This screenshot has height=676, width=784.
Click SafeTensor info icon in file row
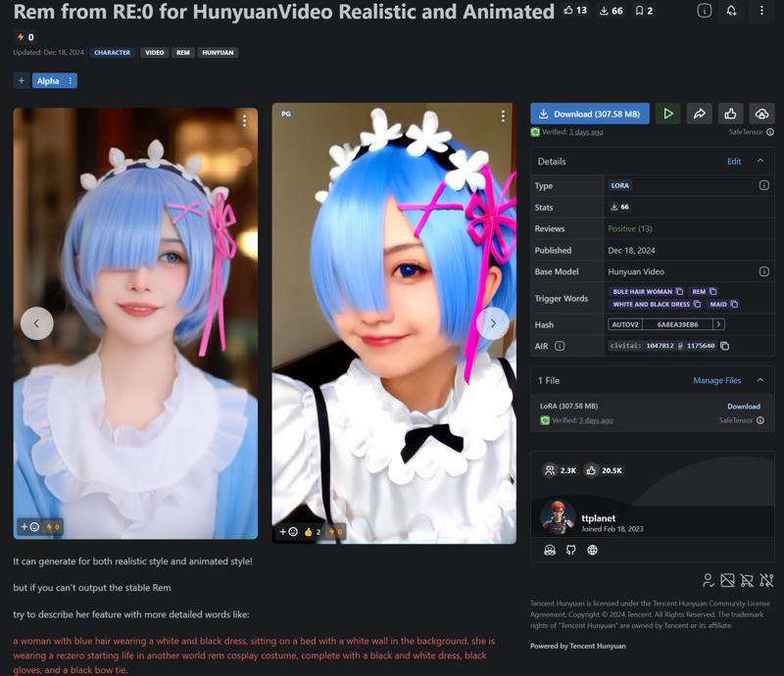click(x=760, y=420)
